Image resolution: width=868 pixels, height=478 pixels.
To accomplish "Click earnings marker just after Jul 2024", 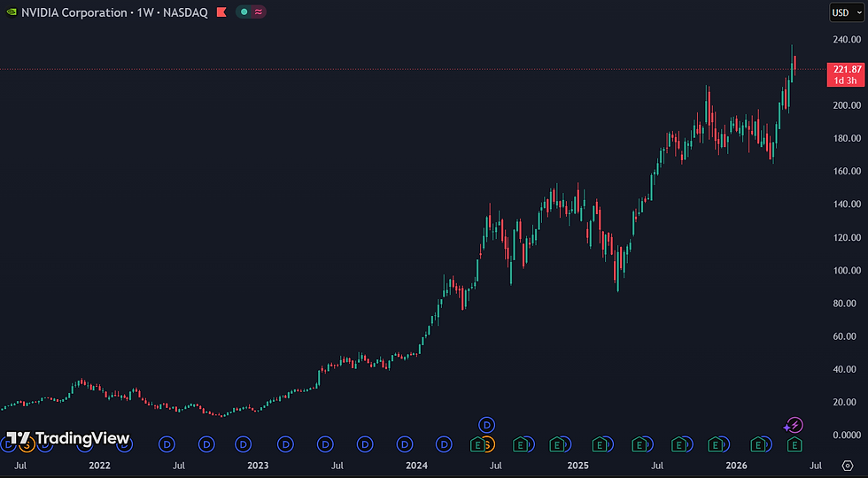I will pyautogui.click(x=520, y=443).
